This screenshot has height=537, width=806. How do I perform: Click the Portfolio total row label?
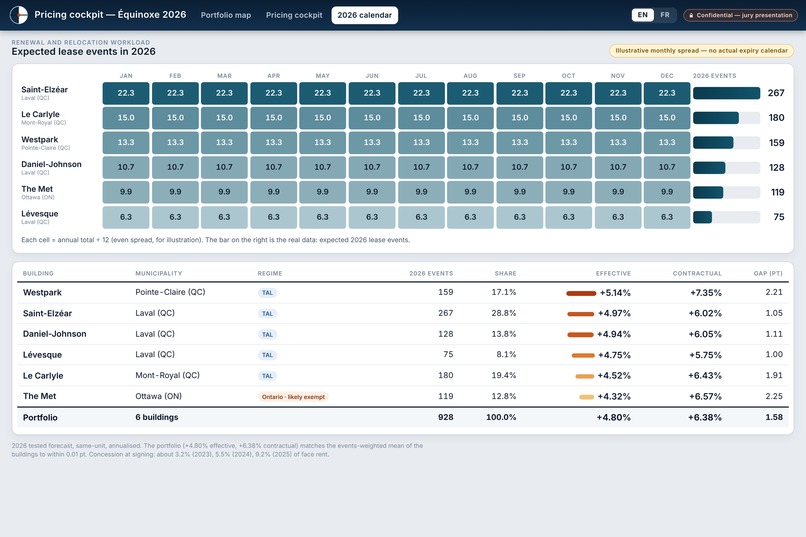(40, 417)
